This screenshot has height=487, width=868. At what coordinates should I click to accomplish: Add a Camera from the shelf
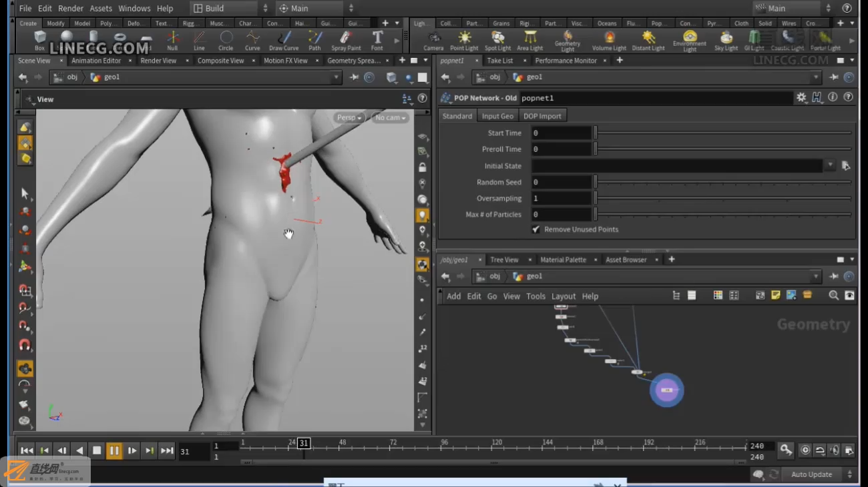(x=433, y=40)
